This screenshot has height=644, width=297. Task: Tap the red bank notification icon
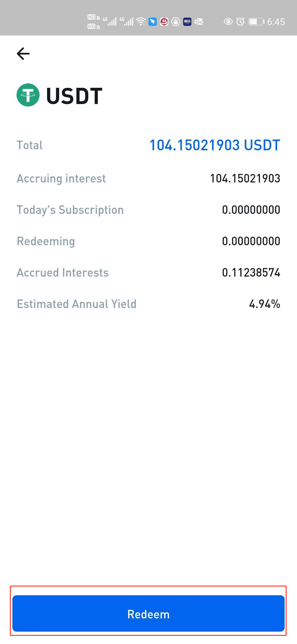(164, 21)
